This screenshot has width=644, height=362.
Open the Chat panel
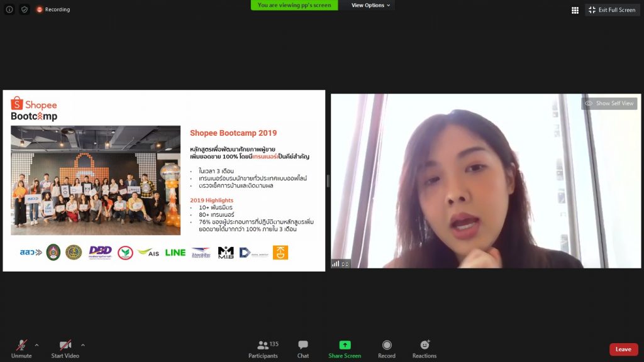[x=303, y=349]
